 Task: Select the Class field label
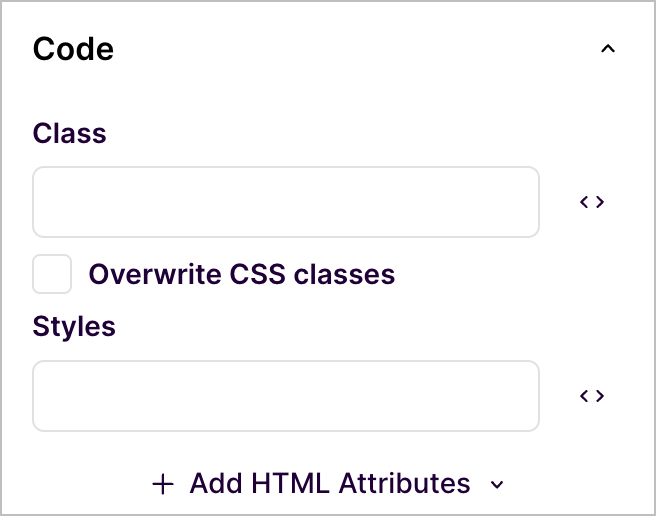coord(69,133)
